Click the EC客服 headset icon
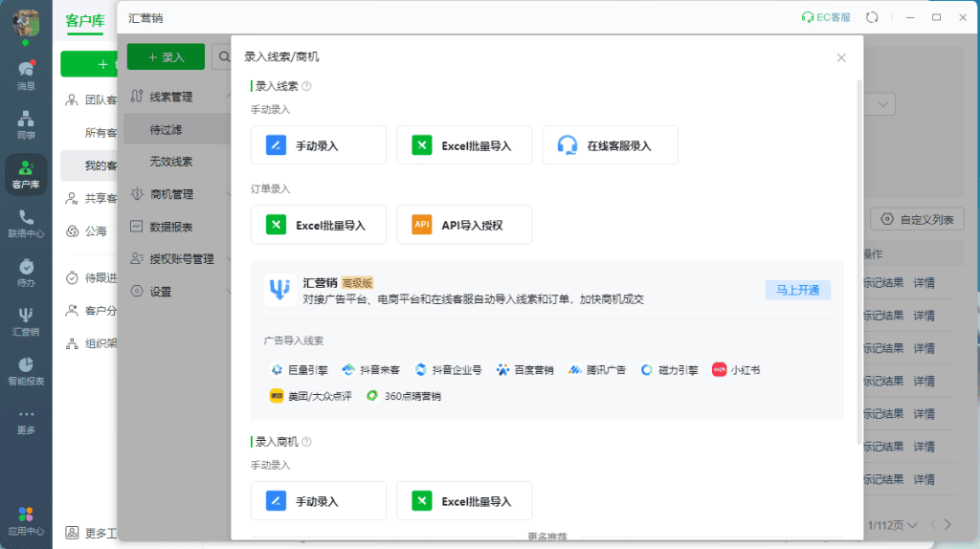Image resolution: width=980 pixels, height=549 pixels. (x=807, y=17)
